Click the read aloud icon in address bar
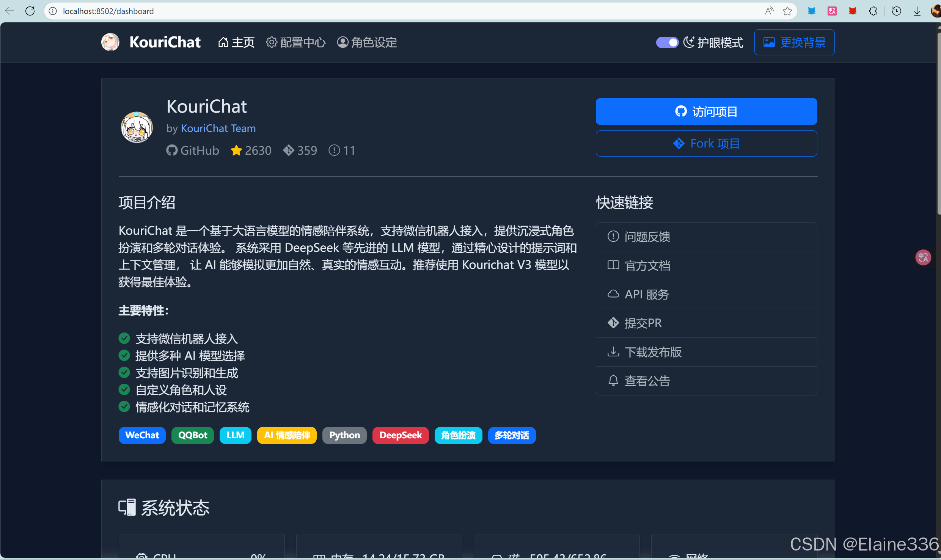941x560 pixels. tap(769, 11)
